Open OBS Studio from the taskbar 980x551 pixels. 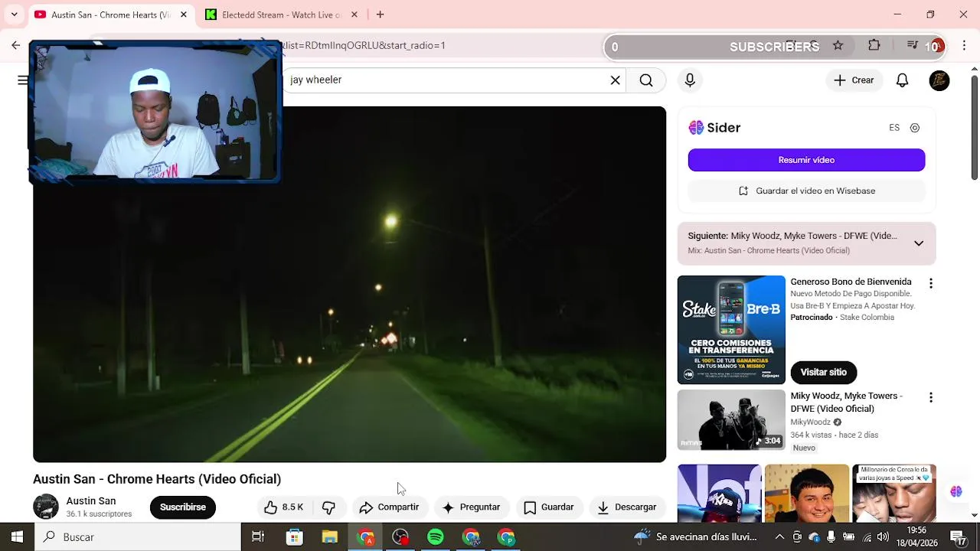click(x=400, y=537)
